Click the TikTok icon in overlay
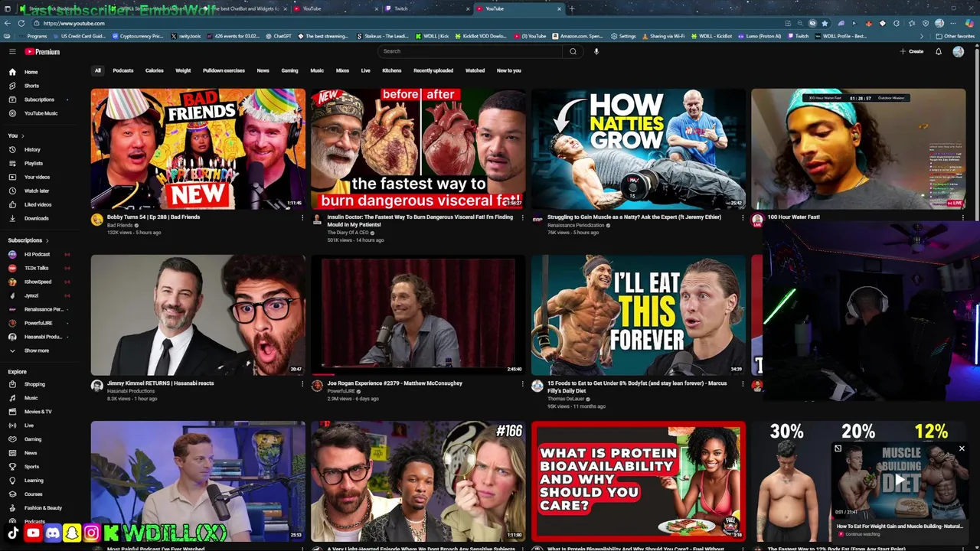The width and height of the screenshot is (980, 551). tap(13, 533)
